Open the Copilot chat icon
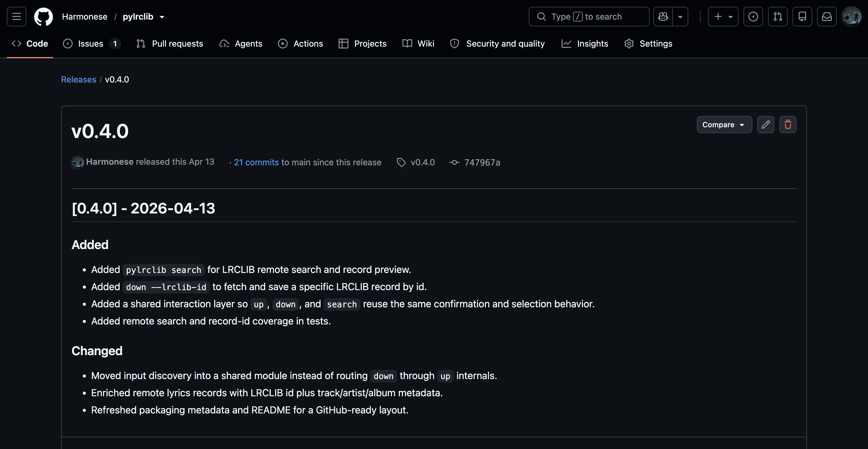The image size is (868, 449). click(x=663, y=17)
